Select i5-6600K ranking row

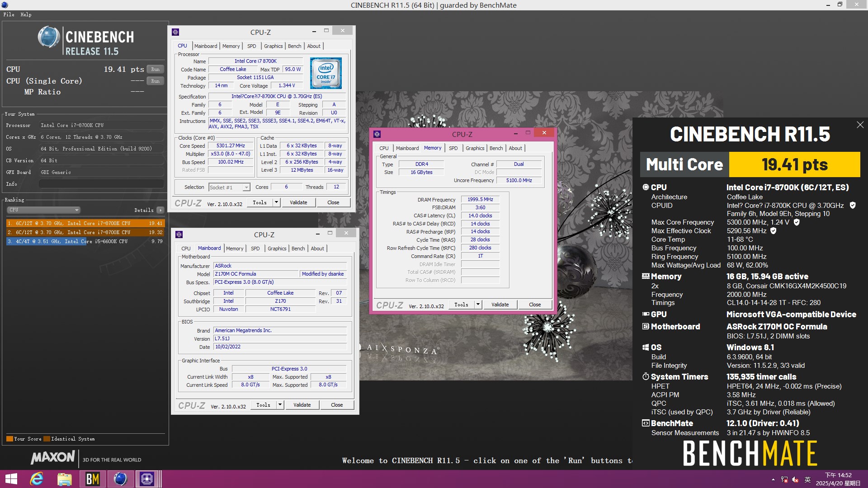click(x=85, y=241)
